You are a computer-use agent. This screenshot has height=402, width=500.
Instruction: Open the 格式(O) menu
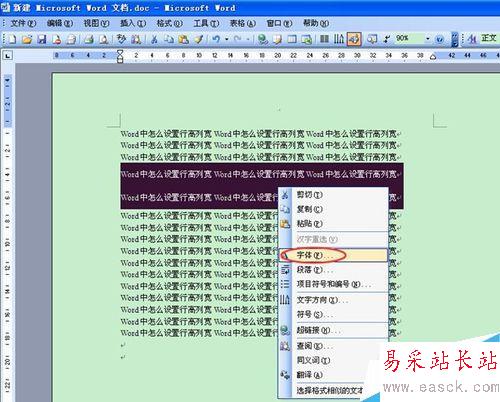[169, 23]
